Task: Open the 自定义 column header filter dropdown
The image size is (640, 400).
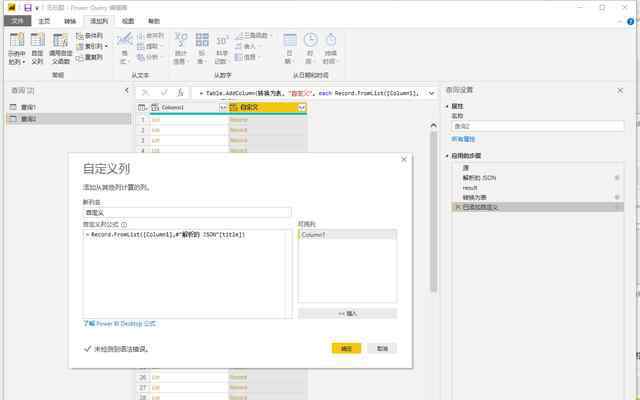Action: [301, 106]
